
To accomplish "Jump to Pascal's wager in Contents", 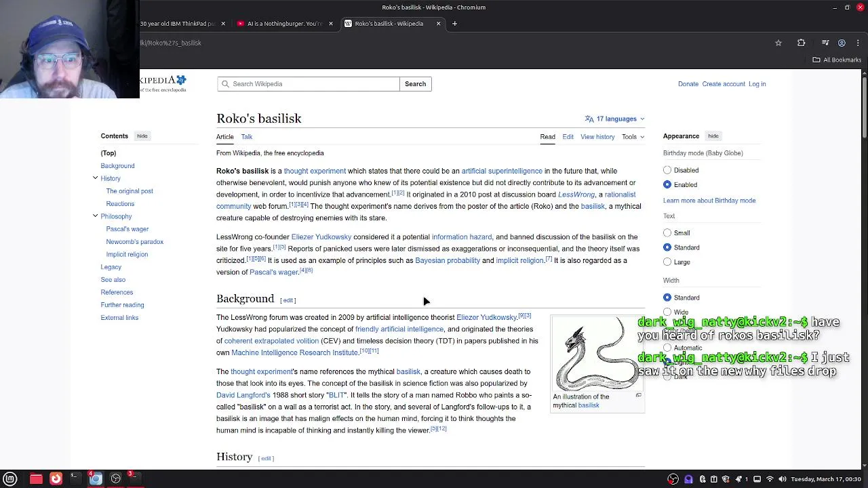I will [x=127, y=229].
